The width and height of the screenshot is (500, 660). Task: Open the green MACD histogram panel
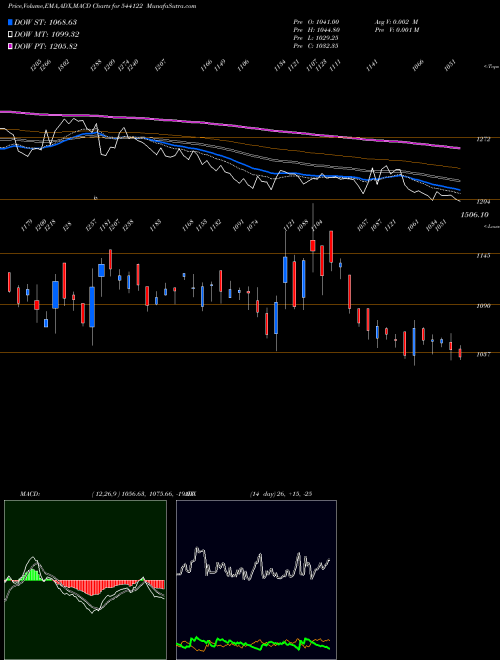pyautogui.click(x=85, y=580)
